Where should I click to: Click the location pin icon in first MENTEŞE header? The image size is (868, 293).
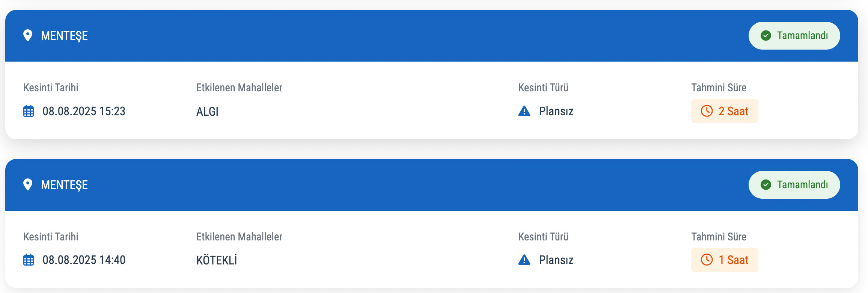[28, 35]
